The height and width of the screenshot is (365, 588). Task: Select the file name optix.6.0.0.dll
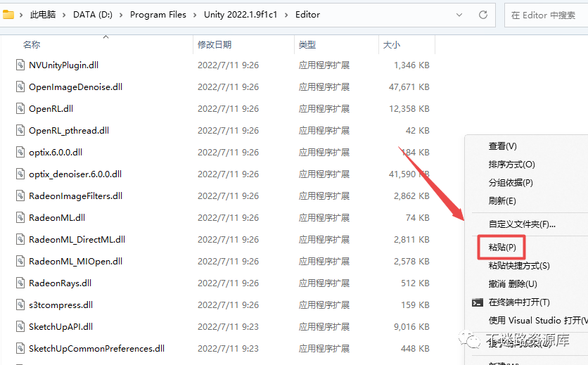click(x=56, y=152)
